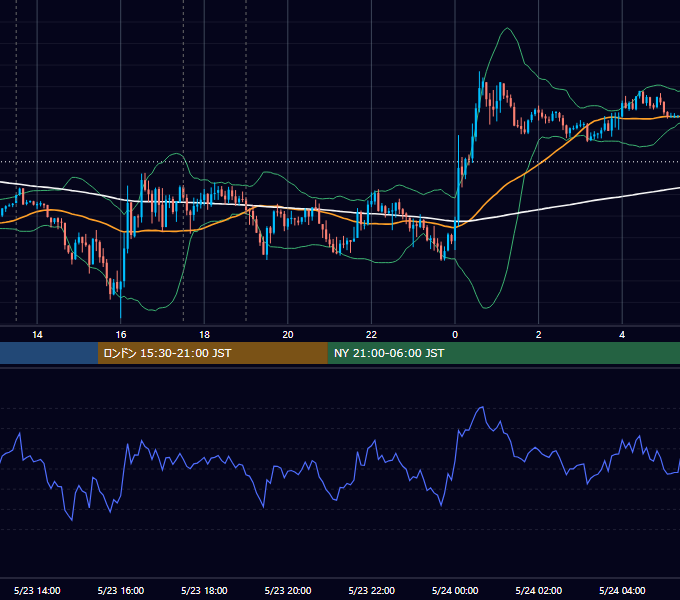680x600 pixels.
Task: Click the 14 hour label on price chart axis
Action: point(37,335)
